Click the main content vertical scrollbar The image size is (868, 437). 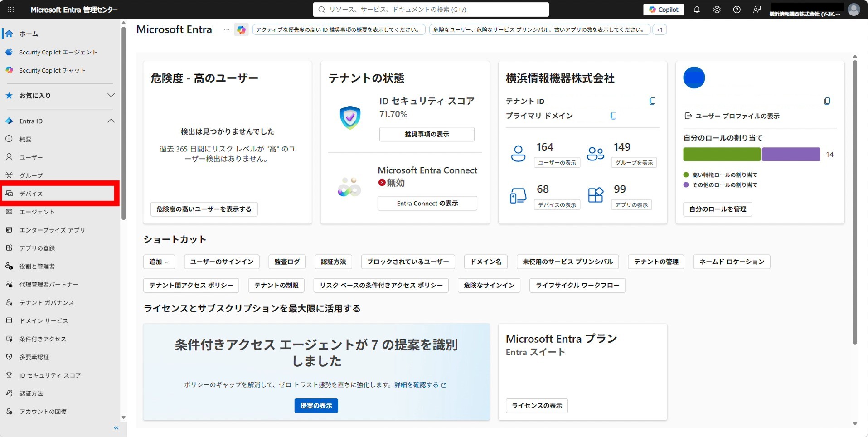[x=855, y=202]
